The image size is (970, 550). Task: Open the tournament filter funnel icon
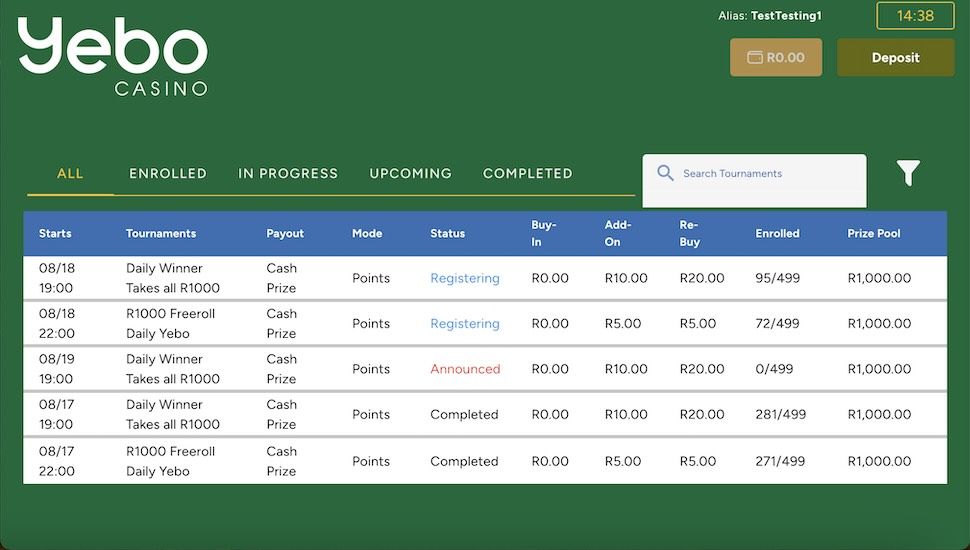(908, 173)
